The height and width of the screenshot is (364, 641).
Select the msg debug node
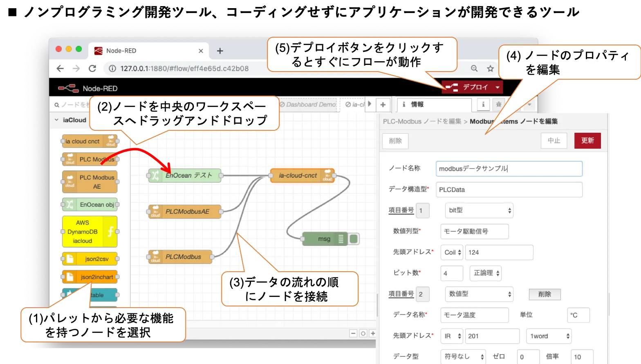[325, 239]
